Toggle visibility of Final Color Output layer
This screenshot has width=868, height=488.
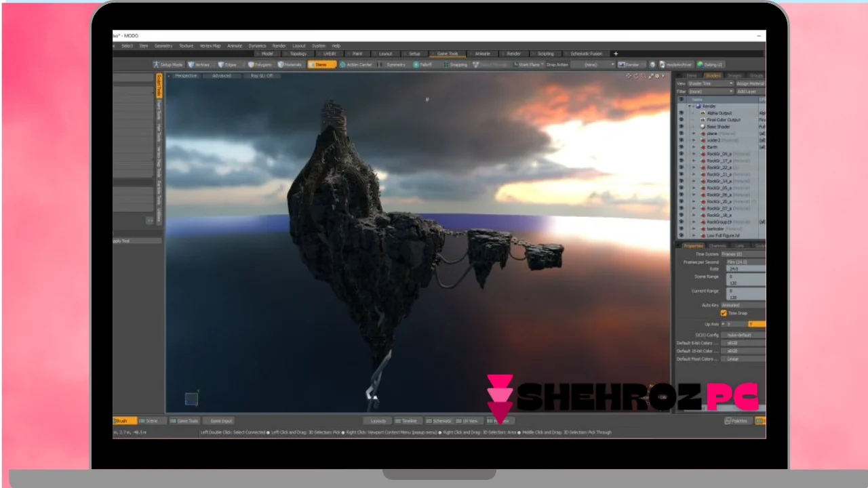coord(682,120)
